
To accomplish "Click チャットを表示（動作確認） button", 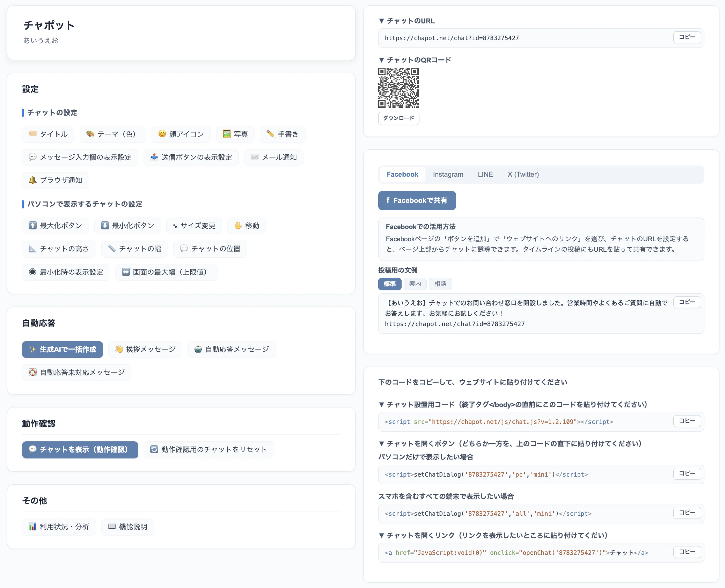I will click(x=80, y=450).
